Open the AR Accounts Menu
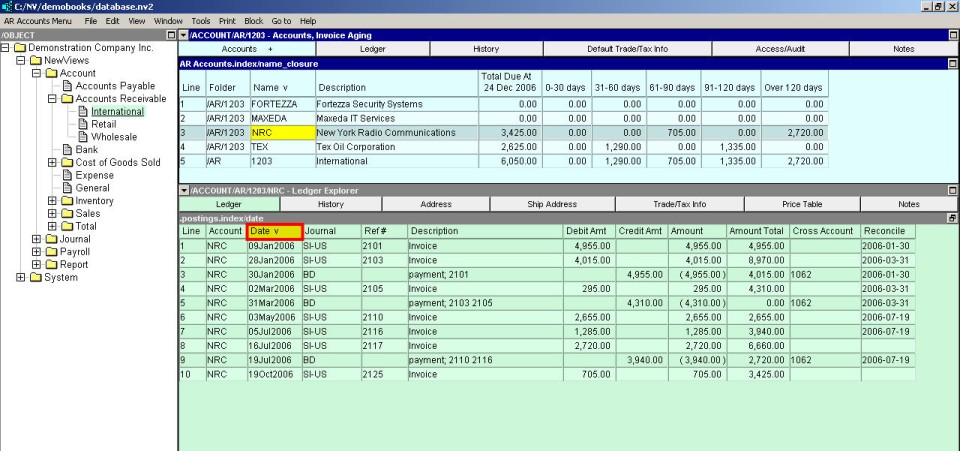Image resolution: width=960 pixels, height=451 pixels. point(37,20)
